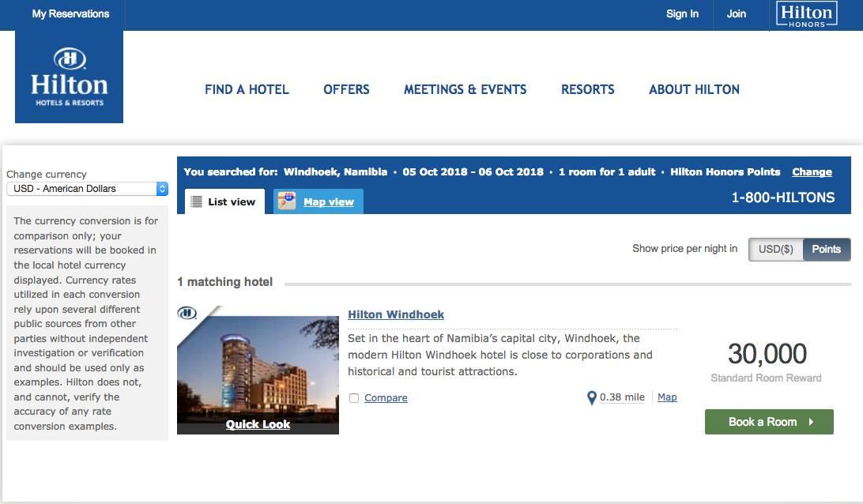Click the Sign In link
The image size is (863, 504).
(682, 14)
